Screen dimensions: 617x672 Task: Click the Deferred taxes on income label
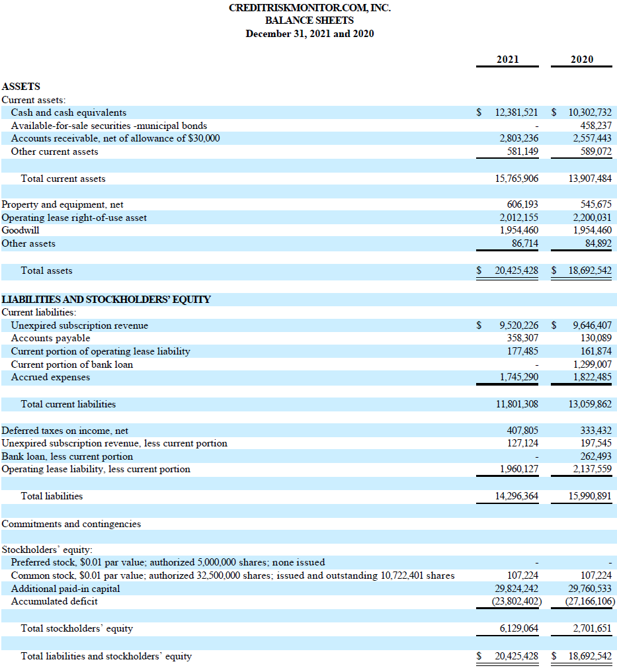tap(65, 431)
